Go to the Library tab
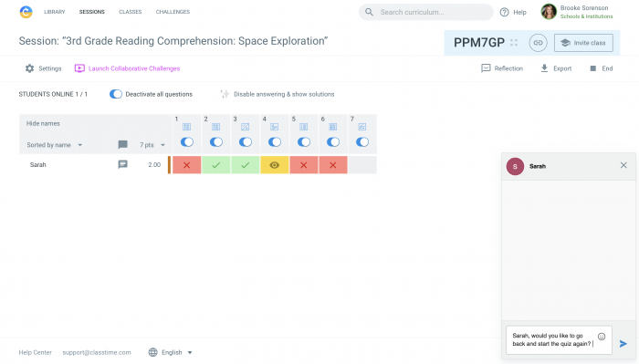Viewport: 639px width, 364px height. pyautogui.click(x=55, y=12)
